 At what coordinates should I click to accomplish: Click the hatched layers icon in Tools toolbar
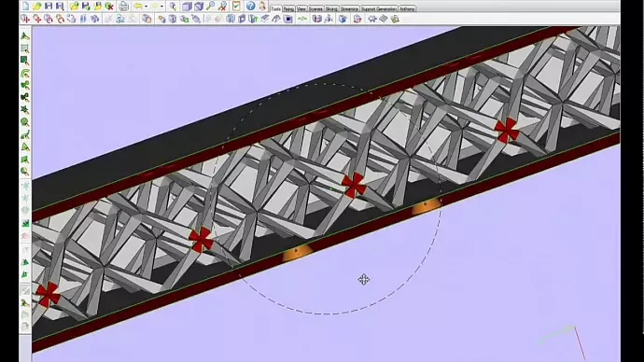coord(384,19)
